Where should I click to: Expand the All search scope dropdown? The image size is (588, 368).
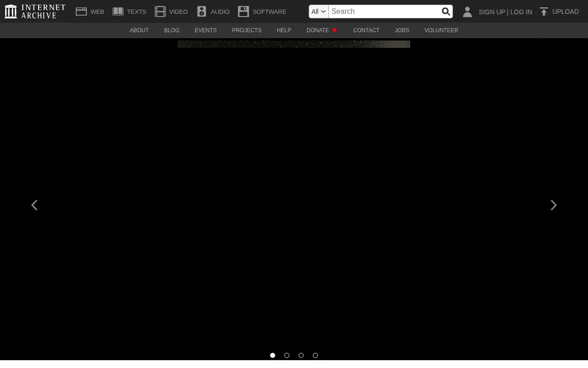[318, 11]
